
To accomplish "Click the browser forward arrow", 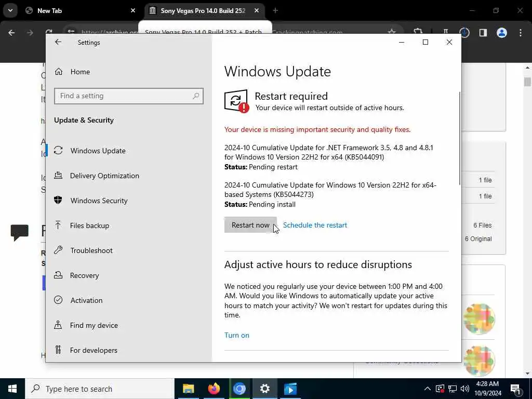I will click(x=30, y=33).
